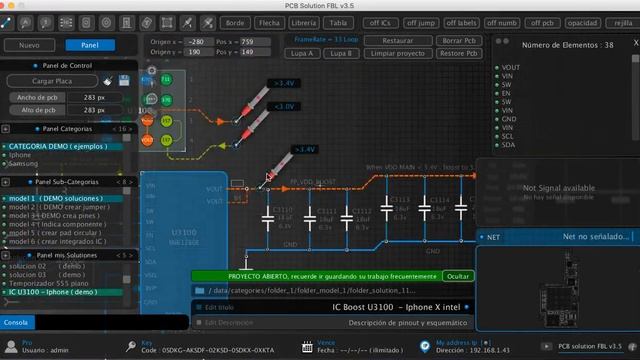The width and height of the screenshot is (640, 360).
Task: Click the clean brush icon beside Cargar Placa
Action: (108, 81)
